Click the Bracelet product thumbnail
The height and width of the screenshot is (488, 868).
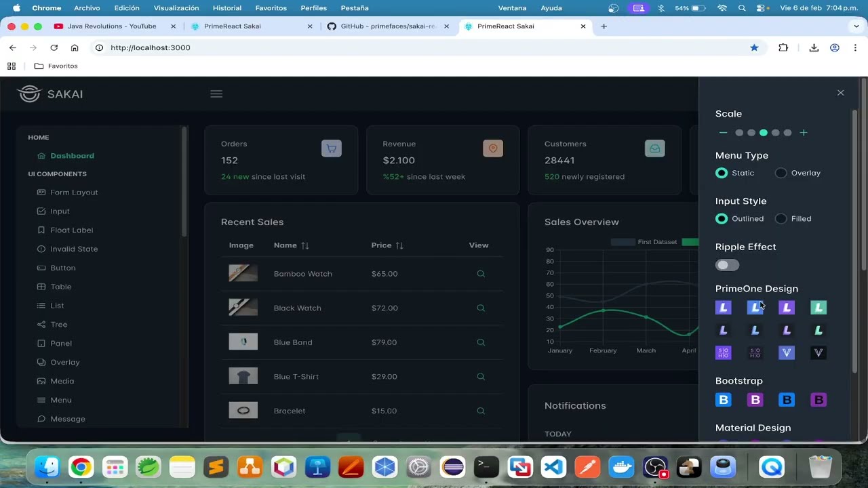243,411
